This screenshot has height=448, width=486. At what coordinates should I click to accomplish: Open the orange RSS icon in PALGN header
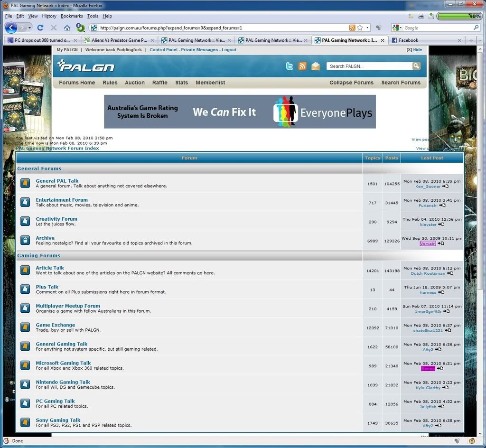[x=302, y=66]
